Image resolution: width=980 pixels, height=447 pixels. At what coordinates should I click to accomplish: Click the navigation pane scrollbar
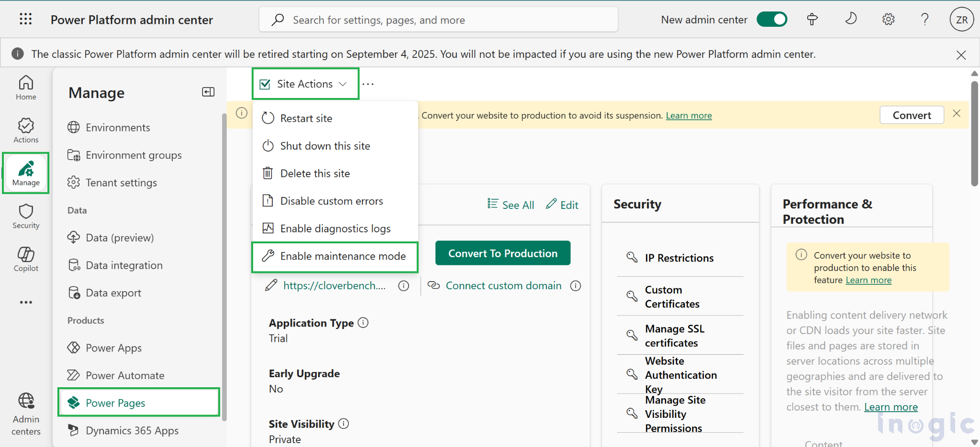coord(224,268)
